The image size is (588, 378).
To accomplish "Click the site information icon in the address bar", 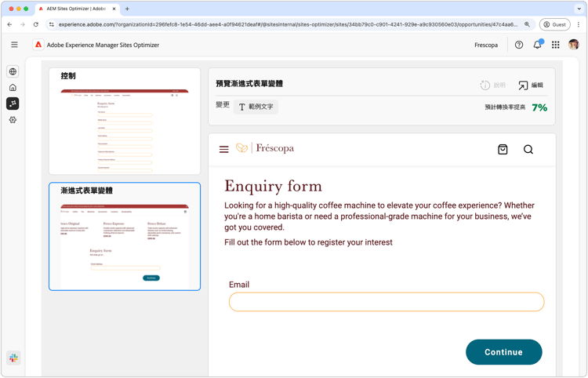I will [x=52, y=24].
